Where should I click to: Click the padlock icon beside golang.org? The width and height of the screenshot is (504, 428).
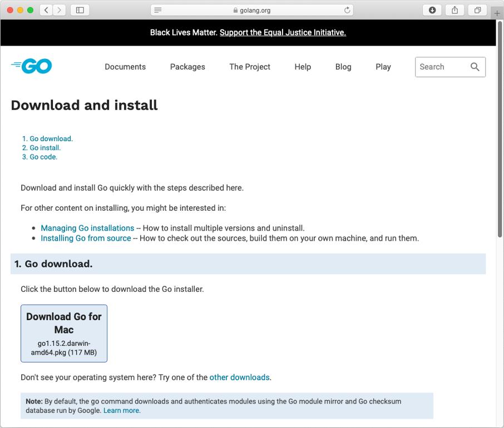(x=235, y=10)
